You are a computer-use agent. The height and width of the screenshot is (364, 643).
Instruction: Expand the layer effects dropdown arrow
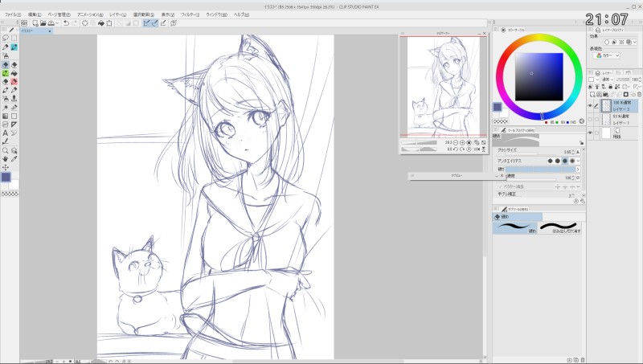(635, 43)
